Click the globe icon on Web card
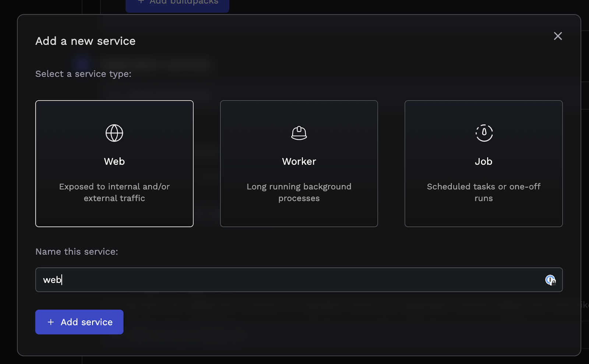The height and width of the screenshot is (364, 589). [114, 133]
